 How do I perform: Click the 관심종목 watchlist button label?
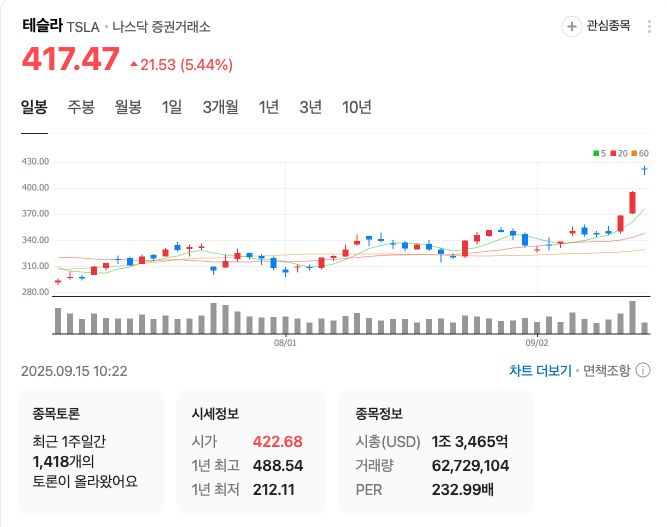pos(608,26)
